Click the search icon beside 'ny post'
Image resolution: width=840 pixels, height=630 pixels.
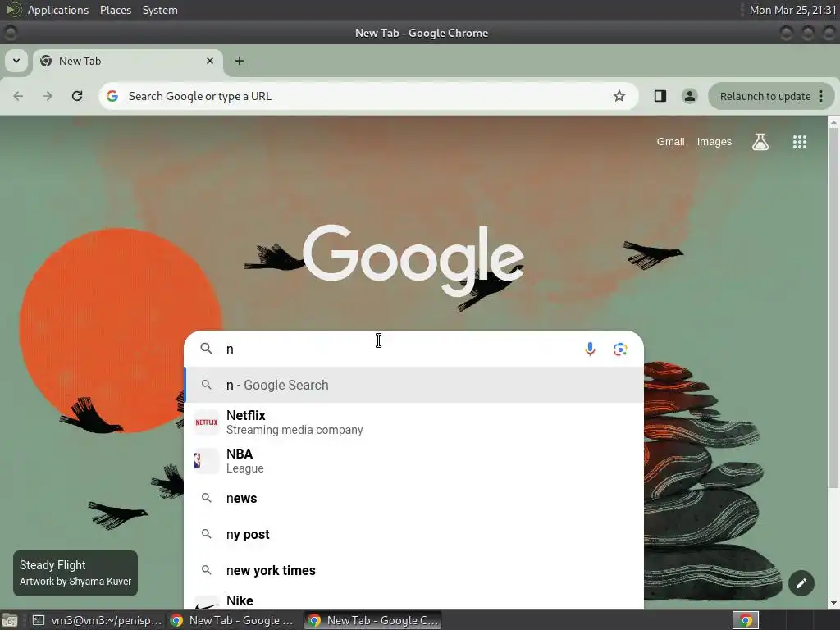tap(206, 534)
